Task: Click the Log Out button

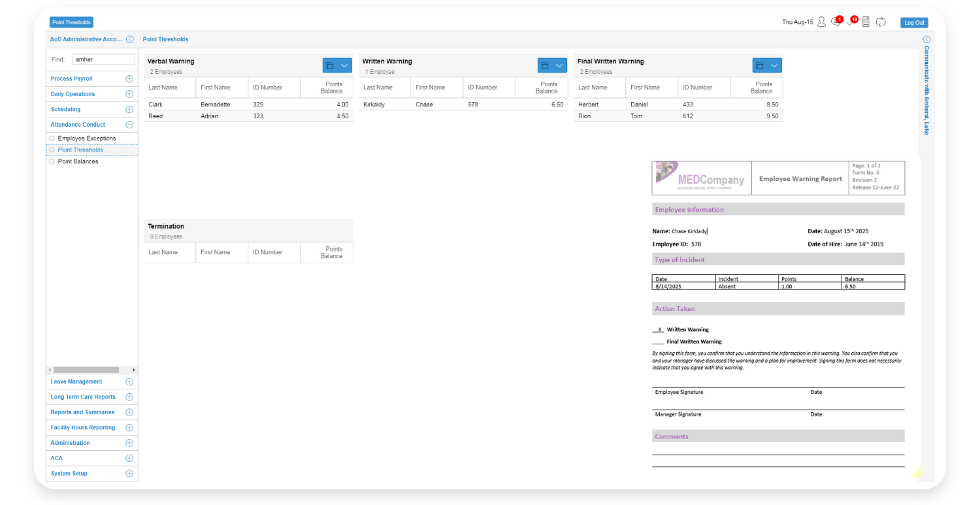Action: coord(913,22)
